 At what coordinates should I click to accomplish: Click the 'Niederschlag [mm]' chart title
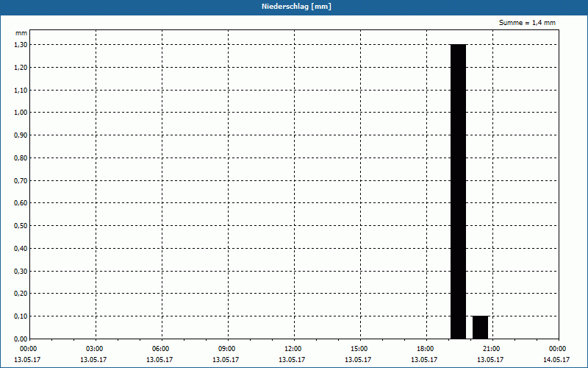click(296, 7)
